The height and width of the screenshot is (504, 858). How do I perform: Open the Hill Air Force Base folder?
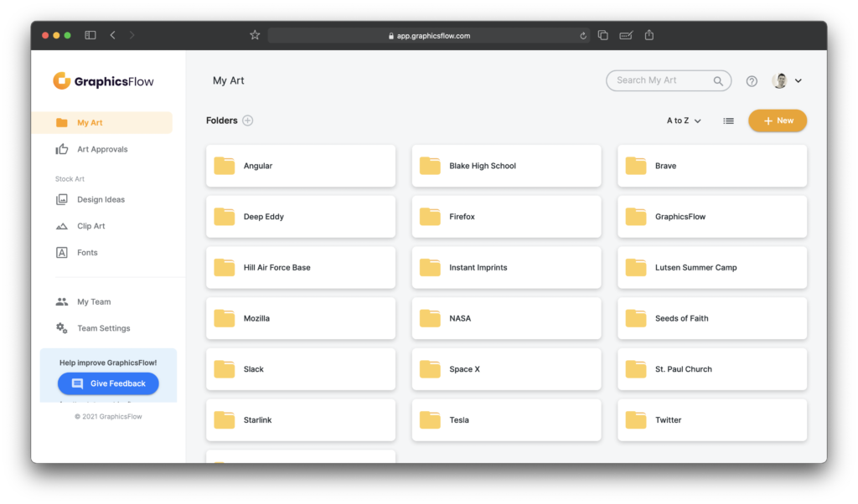coord(301,267)
